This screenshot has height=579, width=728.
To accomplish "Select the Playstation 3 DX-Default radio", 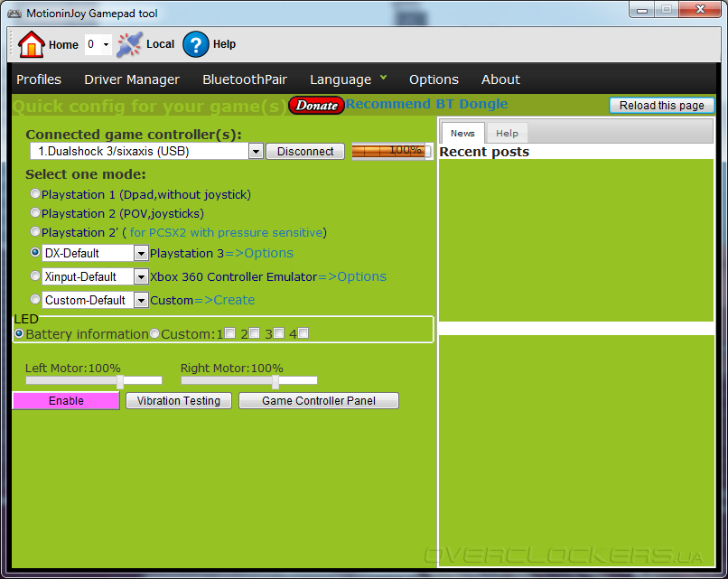I will [x=35, y=252].
